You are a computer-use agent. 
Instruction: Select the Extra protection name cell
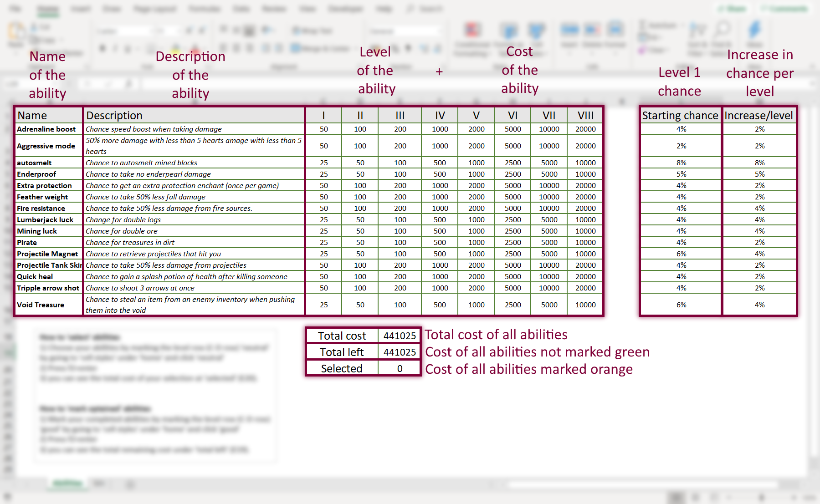pos(49,186)
